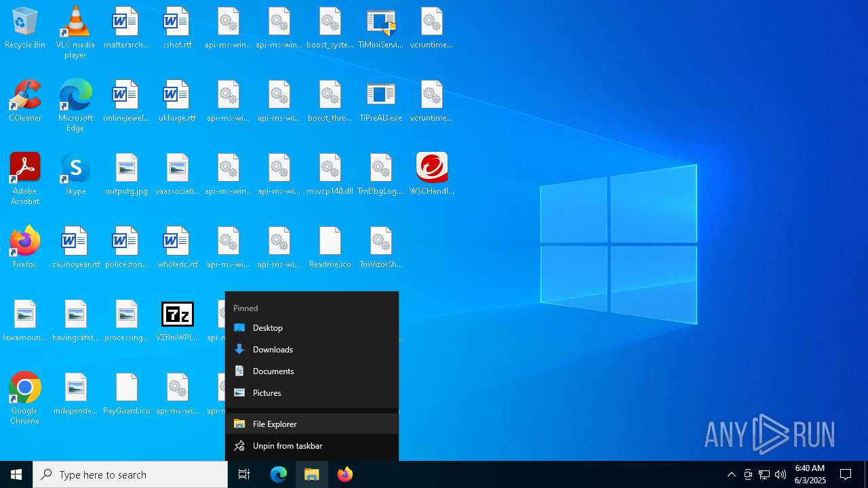Screen dimensions: 868x488
Task: Select the vaassociati... image file
Action: point(177,174)
